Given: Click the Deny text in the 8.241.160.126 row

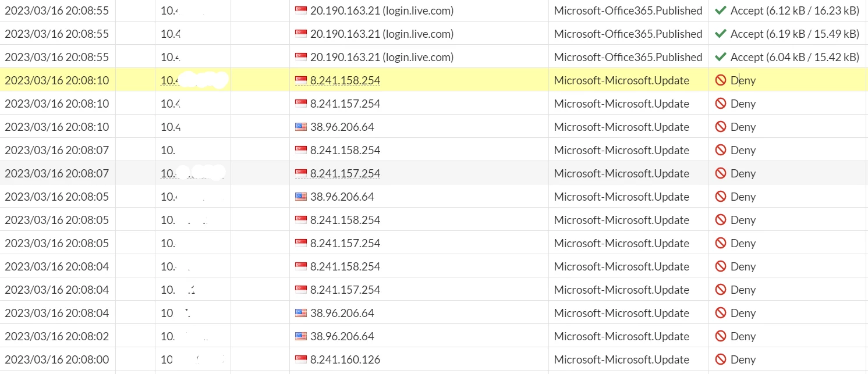Looking at the screenshot, I should pyautogui.click(x=743, y=359).
